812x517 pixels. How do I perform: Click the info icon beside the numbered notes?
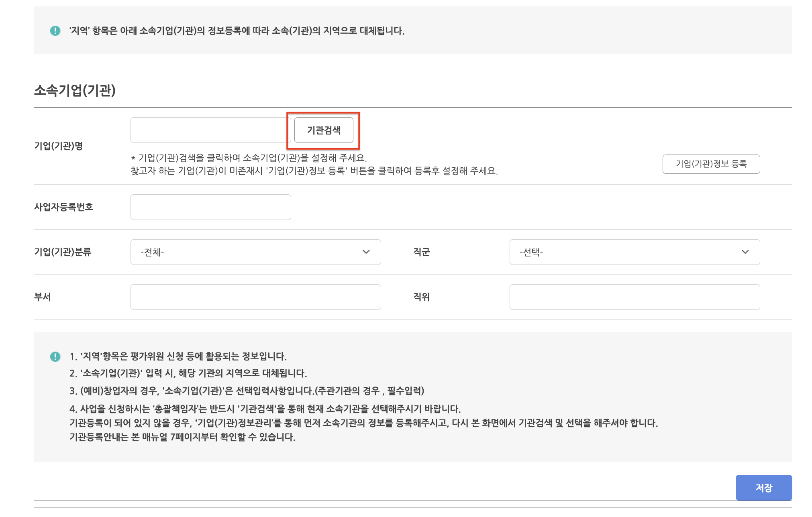[x=55, y=356]
